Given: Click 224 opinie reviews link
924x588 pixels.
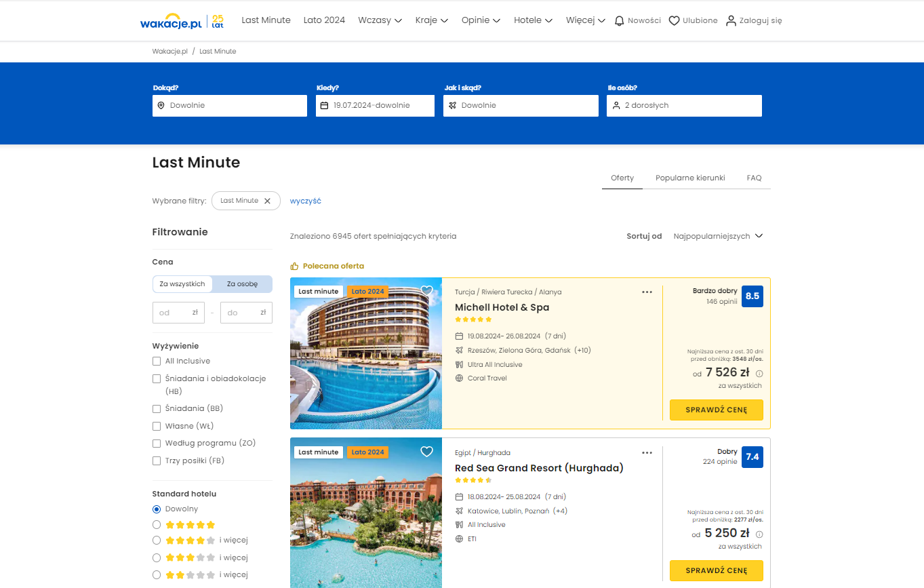Looking at the screenshot, I should tap(720, 462).
